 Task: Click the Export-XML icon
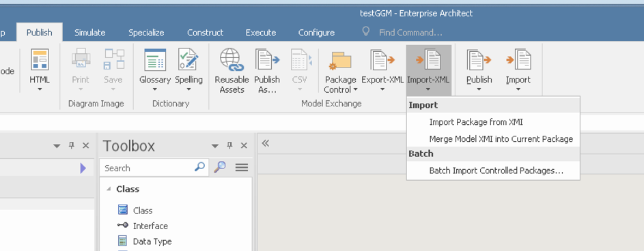(x=382, y=60)
